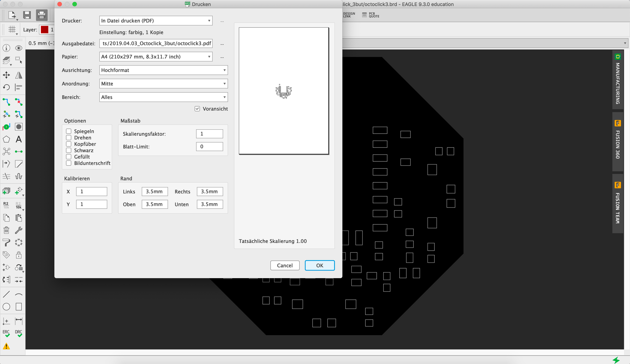Image resolution: width=630 pixels, height=364 pixels.
Task: Click the Save disk icon
Action: point(27,15)
